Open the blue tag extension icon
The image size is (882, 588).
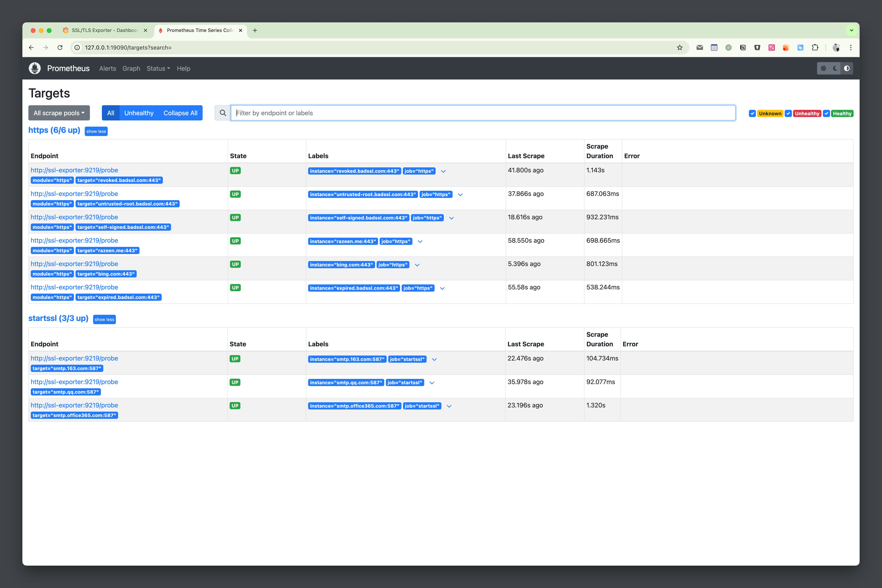(x=800, y=48)
